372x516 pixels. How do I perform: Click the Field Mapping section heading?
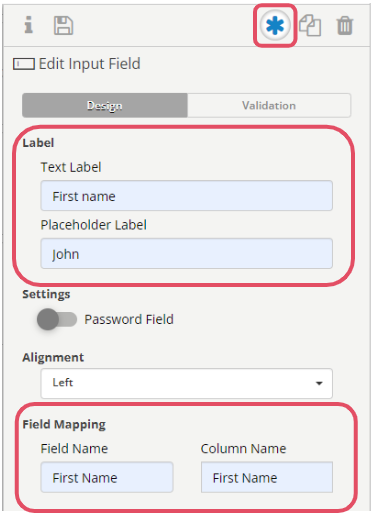point(64,424)
